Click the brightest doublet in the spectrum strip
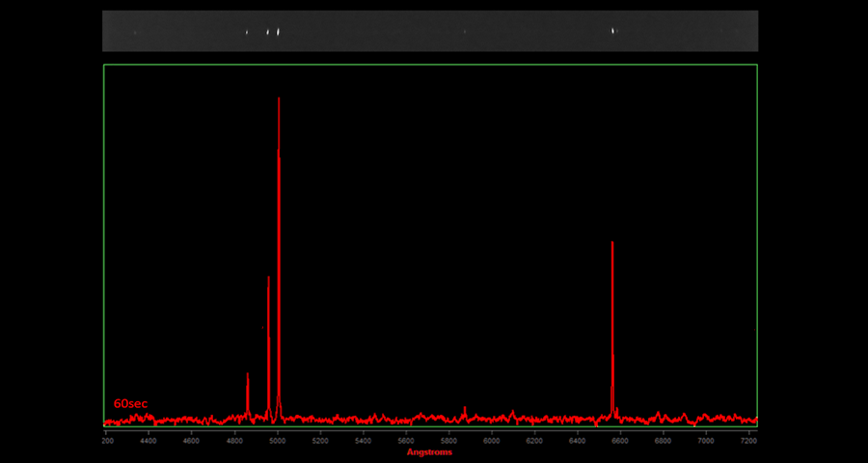Image resolution: width=868 pixels, height=463 pixels. pyautogui.click(x=274, y=32)
